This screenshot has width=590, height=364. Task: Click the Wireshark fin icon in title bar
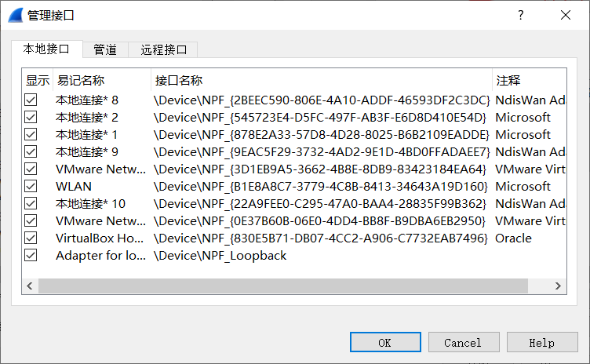[16, 16]
